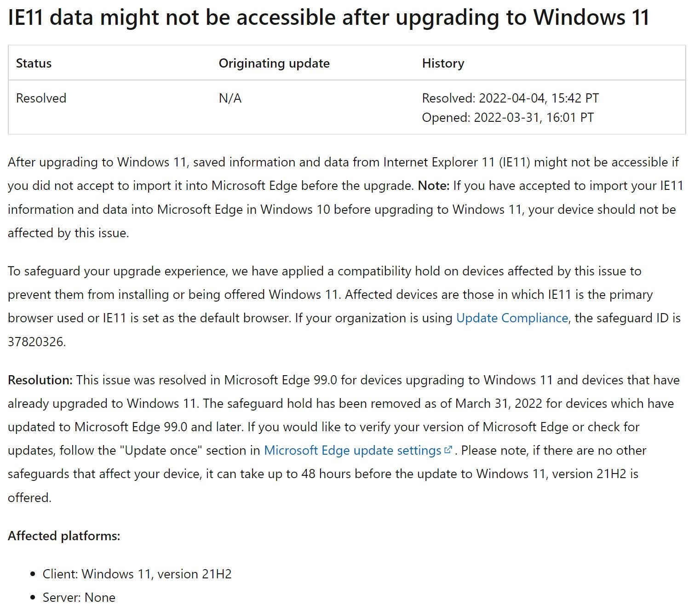Click the safeguard ID number 37820326
The image size is (700, 611).
click(37, 342)
